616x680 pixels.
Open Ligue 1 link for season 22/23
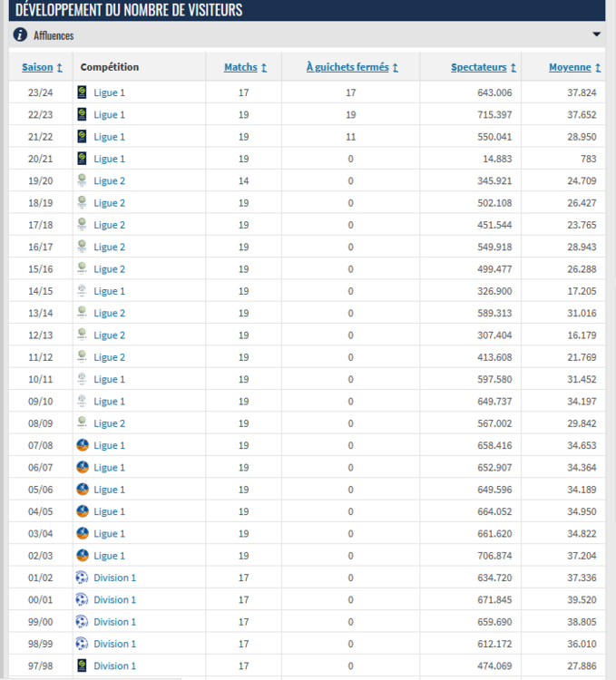[x=109, y=114]
